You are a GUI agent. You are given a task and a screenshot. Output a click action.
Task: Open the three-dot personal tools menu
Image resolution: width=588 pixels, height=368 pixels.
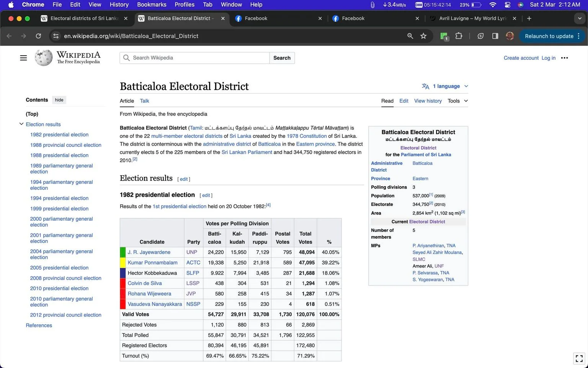(x=565, y=58)
